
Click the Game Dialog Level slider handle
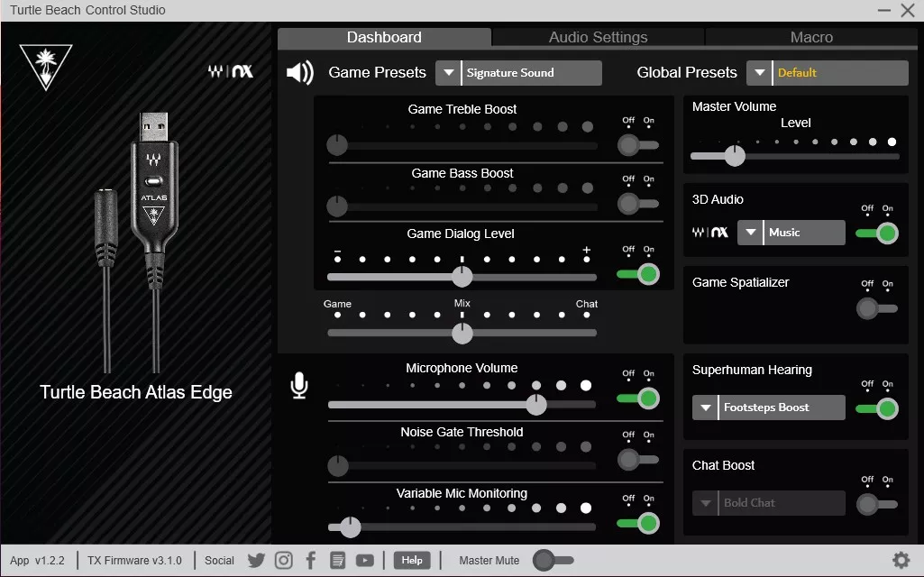[462, 277]
